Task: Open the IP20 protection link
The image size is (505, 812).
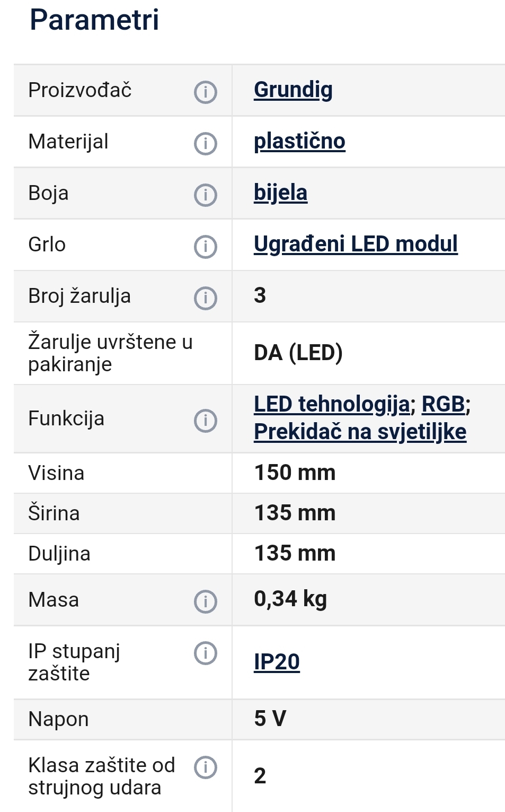Action: pyautogui.click(x=277, y=662)
